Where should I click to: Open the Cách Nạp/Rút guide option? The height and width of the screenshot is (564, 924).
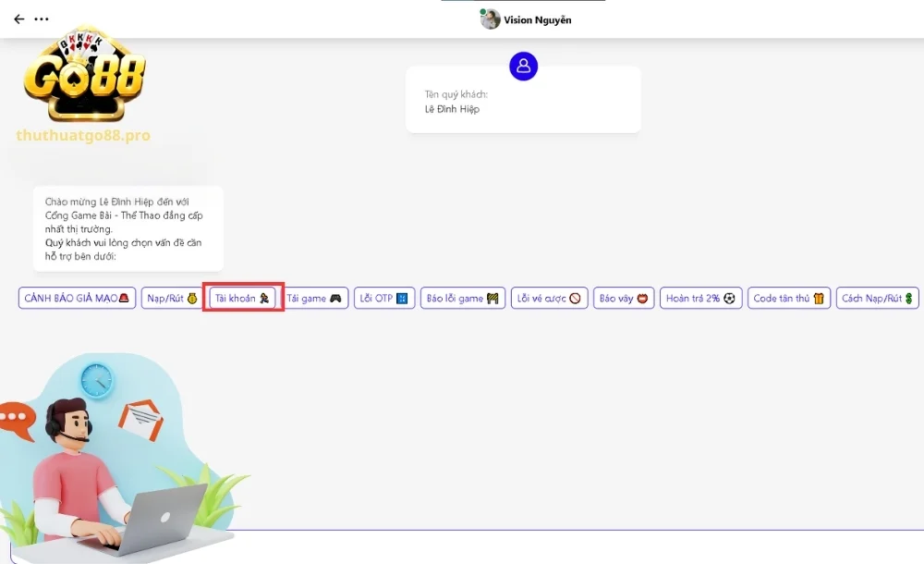click(x=877, y=299)
